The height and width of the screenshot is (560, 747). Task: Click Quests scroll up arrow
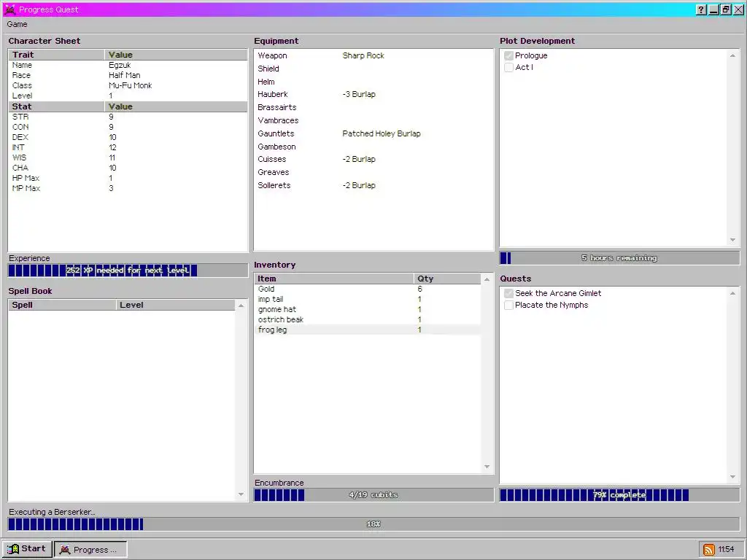(x=732, y=293)
